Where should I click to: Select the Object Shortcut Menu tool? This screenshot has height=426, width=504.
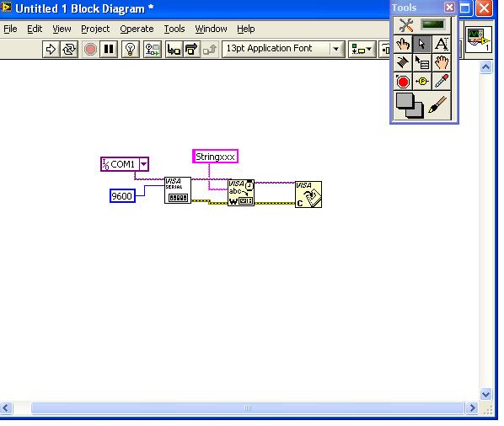(x=422, y=62)
